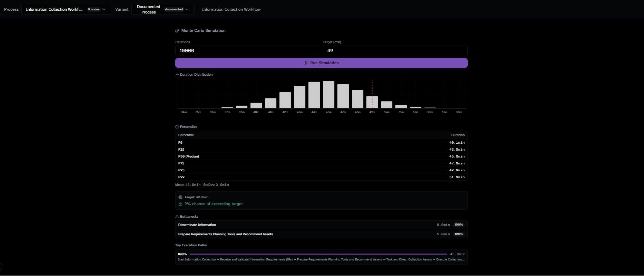Click the Target bullseye icon
This screenshot has height=276, width=644.
click(180, 197)
